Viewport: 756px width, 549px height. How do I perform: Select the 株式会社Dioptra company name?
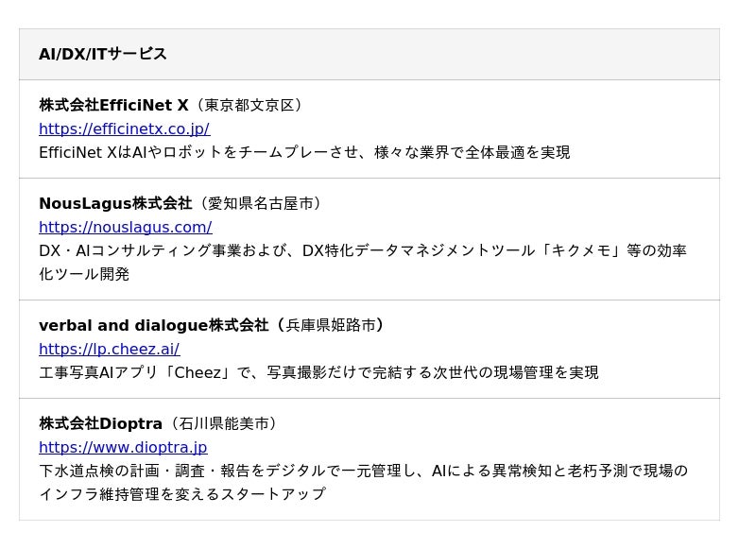tap(100, 423)
